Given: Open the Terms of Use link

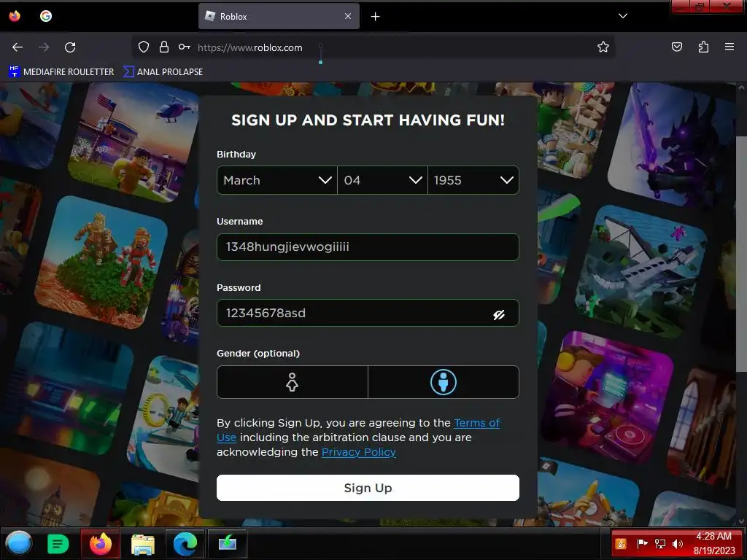Looking at the screenshot, I should (477, 423).
